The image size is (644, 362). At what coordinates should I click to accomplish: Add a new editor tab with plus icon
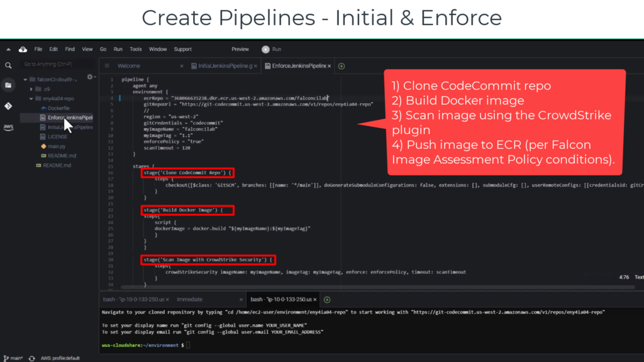[341, 66]
